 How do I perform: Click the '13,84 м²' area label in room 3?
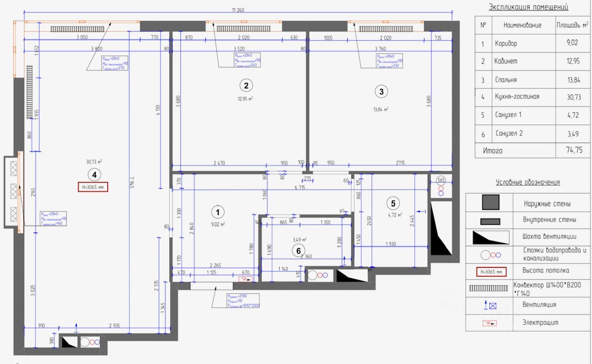[381, 110]
